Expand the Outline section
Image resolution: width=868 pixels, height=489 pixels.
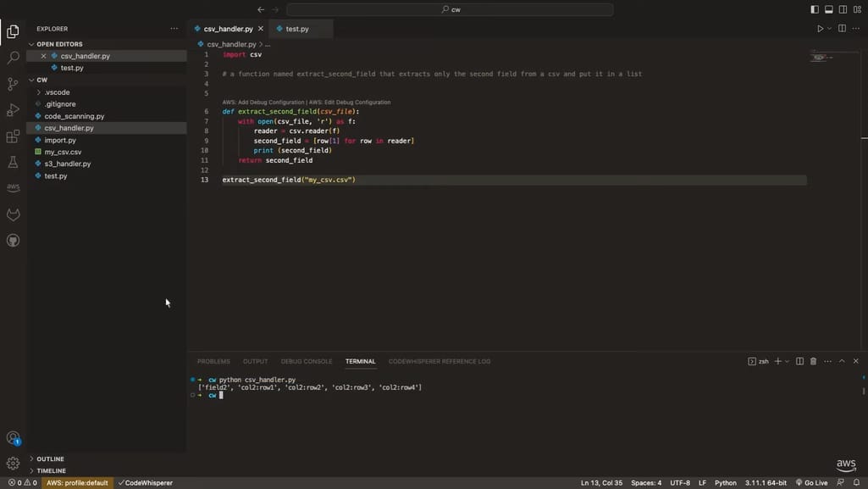tap(50, 459)
